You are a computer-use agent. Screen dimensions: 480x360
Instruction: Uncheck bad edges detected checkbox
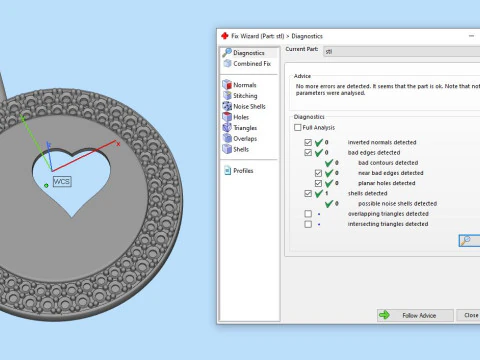pyautogui.click(x=308, y=153)
